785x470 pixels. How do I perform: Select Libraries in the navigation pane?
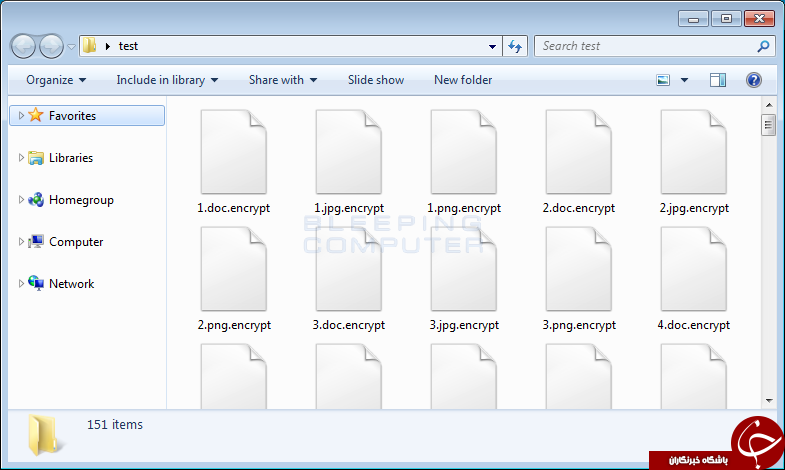71,158
